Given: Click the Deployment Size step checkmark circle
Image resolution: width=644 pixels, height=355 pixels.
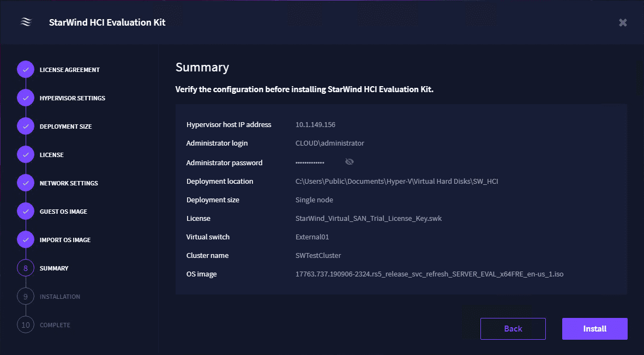Looking at the screenshot, I should coord(26,126).
